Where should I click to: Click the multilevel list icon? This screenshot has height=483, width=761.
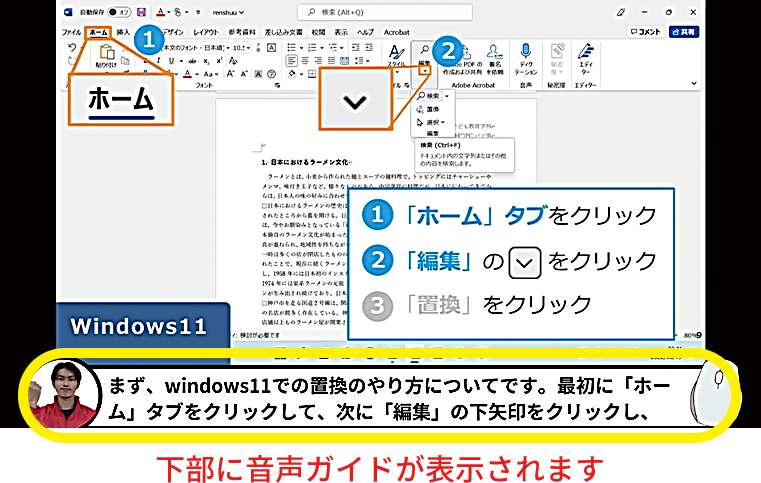(x=335, y=48)
